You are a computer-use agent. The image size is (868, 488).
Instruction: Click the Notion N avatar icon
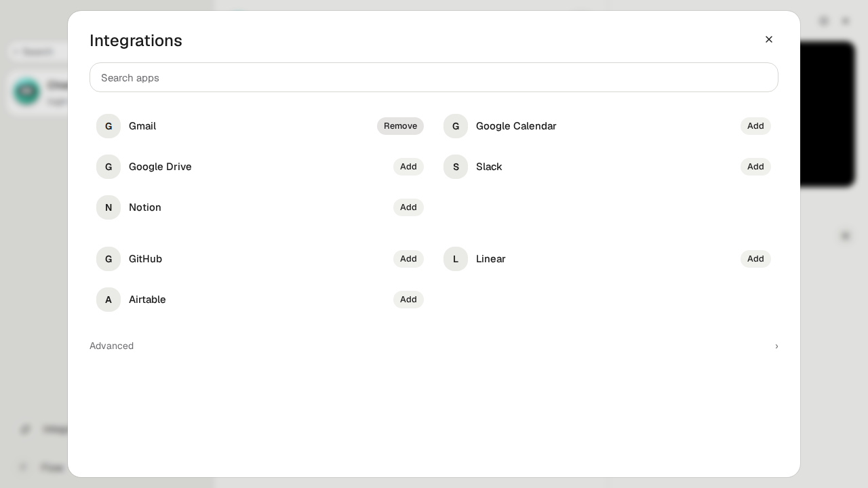point(108,207)
